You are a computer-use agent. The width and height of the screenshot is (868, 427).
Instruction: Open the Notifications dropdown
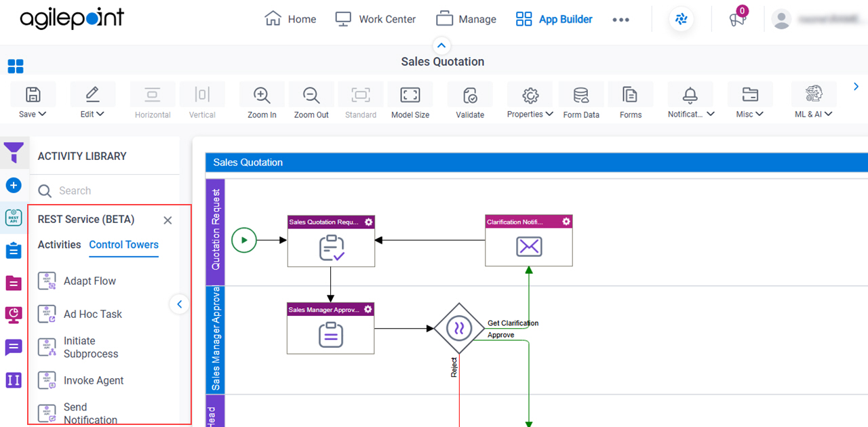coord(691,101)
